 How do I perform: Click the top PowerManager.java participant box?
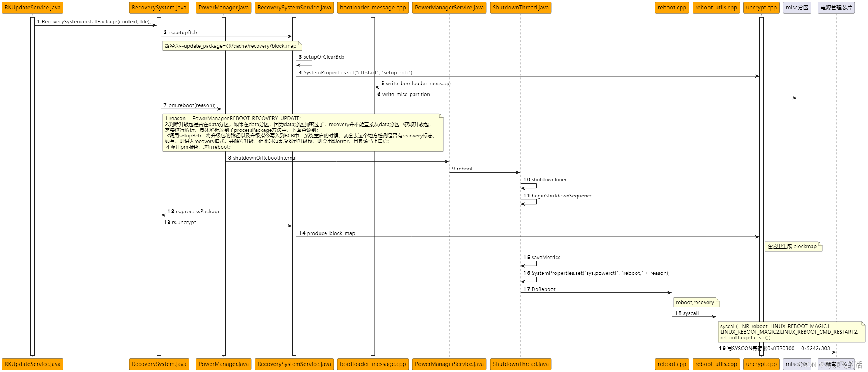(223, 8)
